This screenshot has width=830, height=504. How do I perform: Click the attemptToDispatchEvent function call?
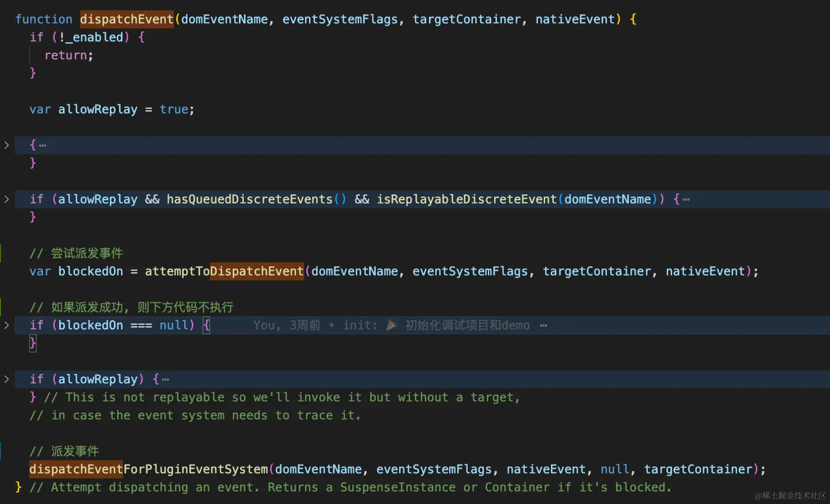coord(224,271)
